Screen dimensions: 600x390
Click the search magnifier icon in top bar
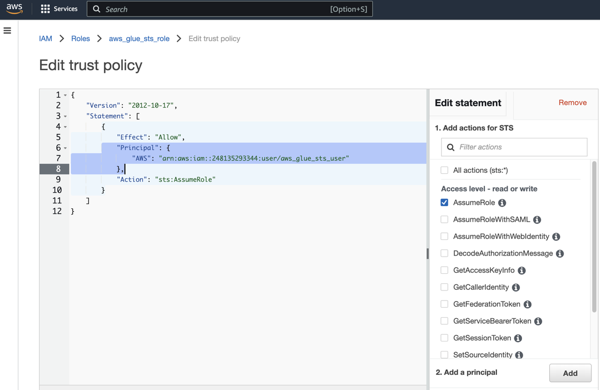(x=96, y=9)
